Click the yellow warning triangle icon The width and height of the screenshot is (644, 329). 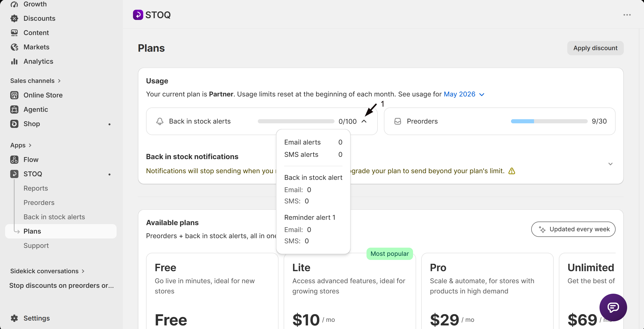pyautogui.click(x=512, y=171)
